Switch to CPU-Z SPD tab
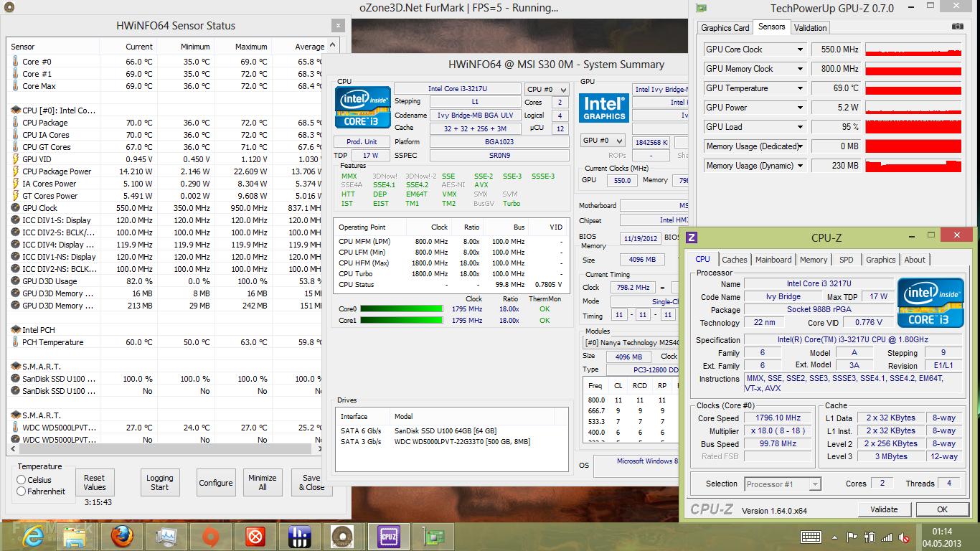The image size is (980, 551). coord(847,260)
